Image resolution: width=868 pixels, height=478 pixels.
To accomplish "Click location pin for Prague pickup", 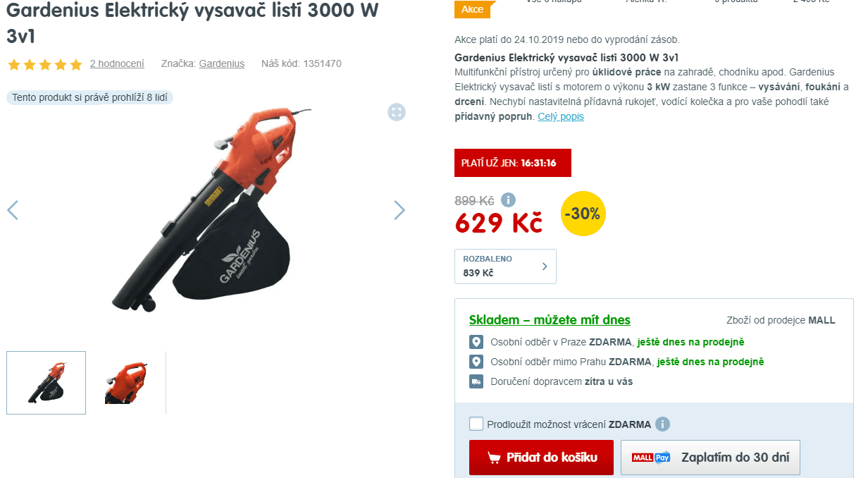I will click(x=476, y=342).
